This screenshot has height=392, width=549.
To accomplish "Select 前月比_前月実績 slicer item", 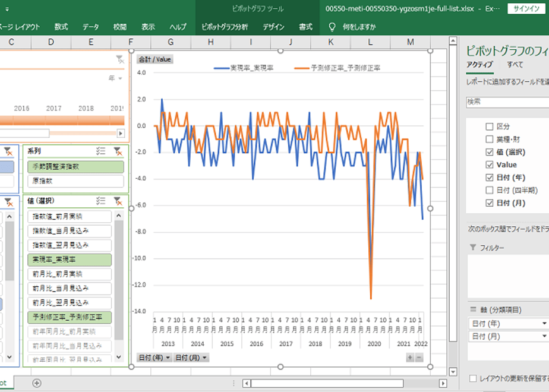I will pyautogui.click(x=70, y=274).
